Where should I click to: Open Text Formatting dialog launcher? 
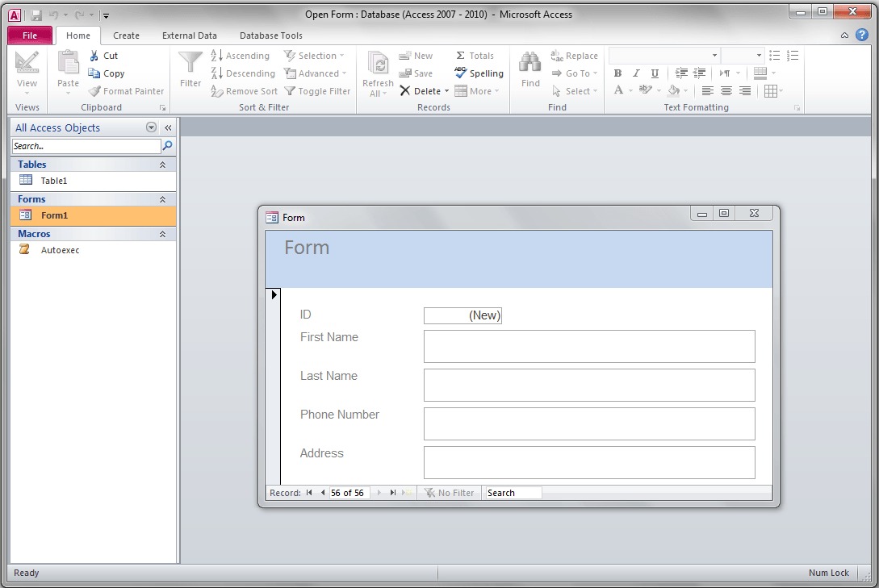(797, 107)
